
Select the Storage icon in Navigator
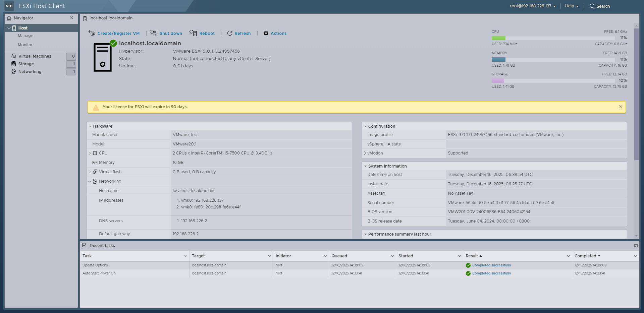click(13, 64)
